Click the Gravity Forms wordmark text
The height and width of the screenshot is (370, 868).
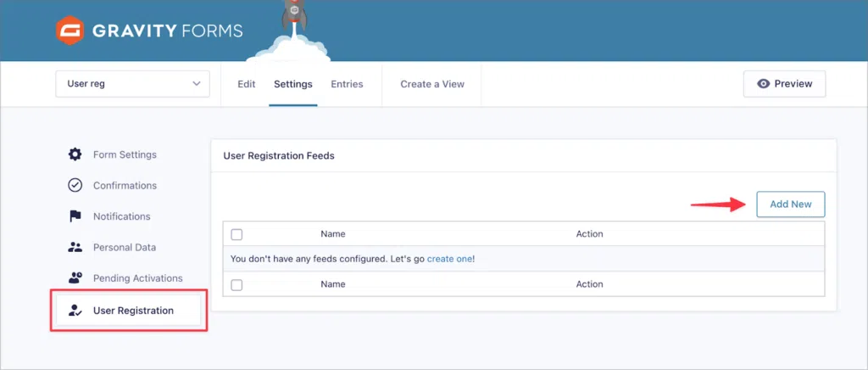[167, 31]
